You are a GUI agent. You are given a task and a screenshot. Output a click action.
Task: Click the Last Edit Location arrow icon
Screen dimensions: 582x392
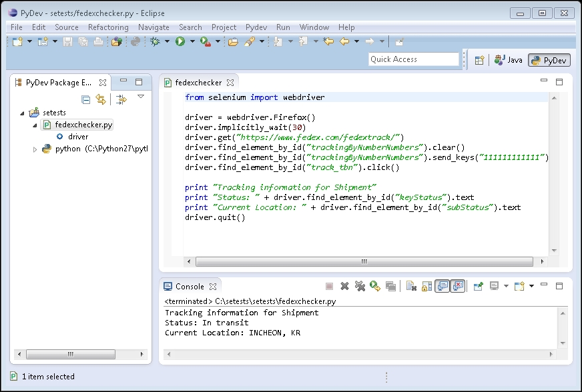pos(328,41)
